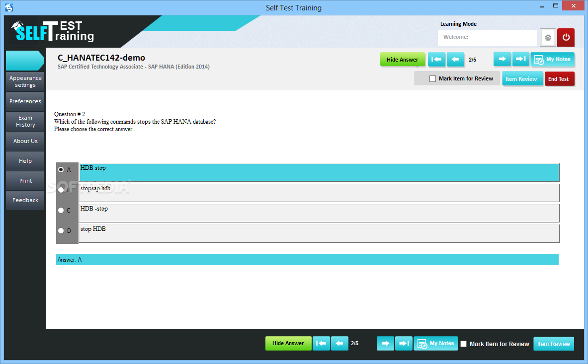The height and width of the screenshot is (364, 588).
Task: Select answer text 'HDB -stop'
Action: click(94, 209)
